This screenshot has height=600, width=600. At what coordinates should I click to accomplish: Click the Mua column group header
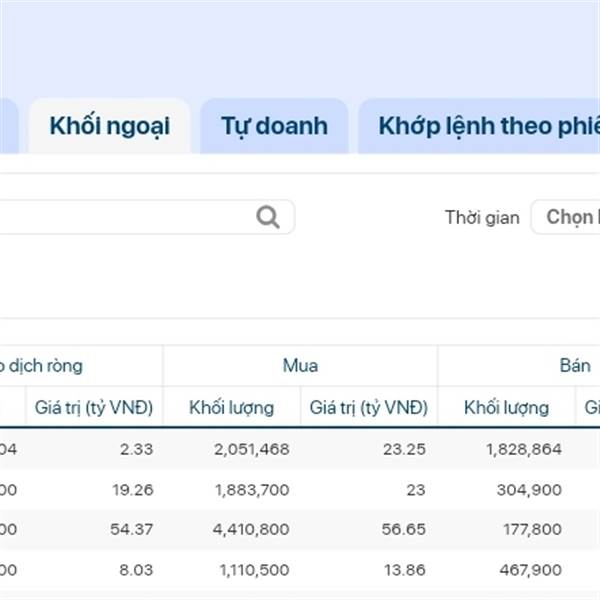[x=300, y=365]
